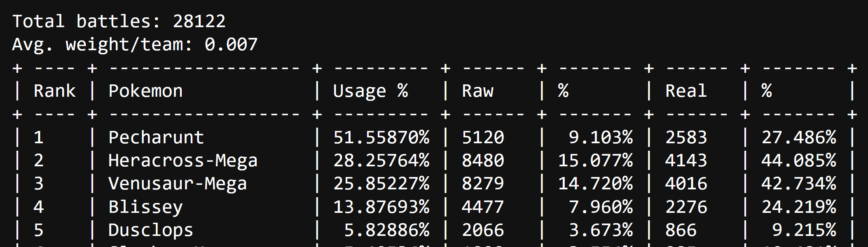Screen dimensions: 868x247
Task: Click the Pokemon column header
Action: point(145,91)
